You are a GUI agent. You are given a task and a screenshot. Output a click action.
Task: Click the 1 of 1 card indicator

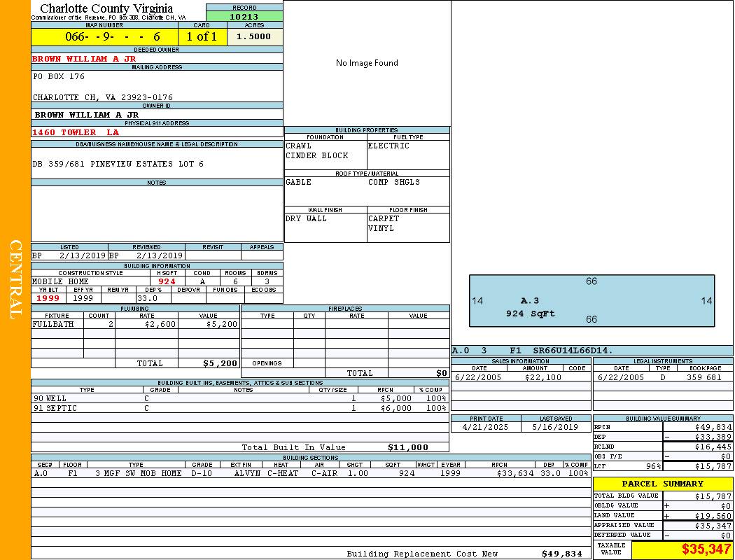pos(202,36)
